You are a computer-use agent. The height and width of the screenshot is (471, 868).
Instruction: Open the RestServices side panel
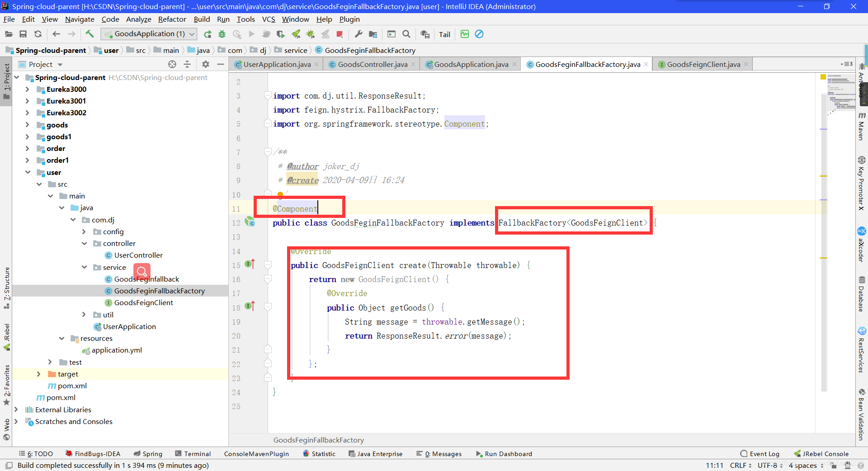[x=862, y=350]
